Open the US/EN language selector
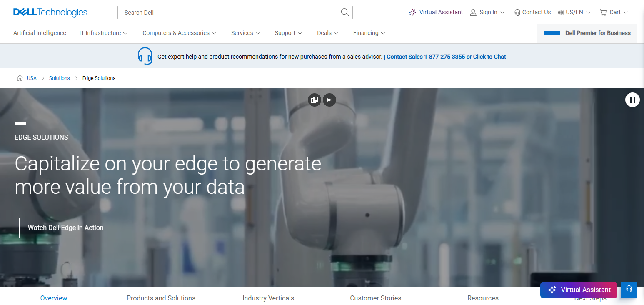Screen dimensions: 644x305 [x=574, y=12]
